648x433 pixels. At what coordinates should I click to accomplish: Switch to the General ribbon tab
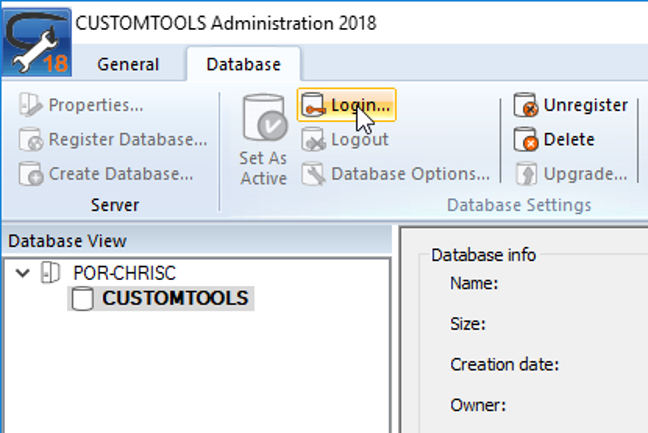tap(128, 64)
